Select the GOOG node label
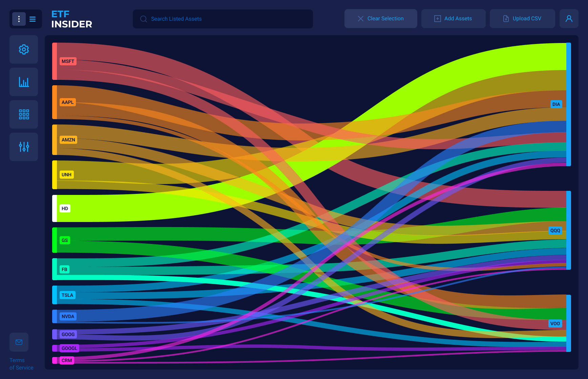Image resolution: width=588 pixels, height=379 pixels. click(x=68, y=334)
